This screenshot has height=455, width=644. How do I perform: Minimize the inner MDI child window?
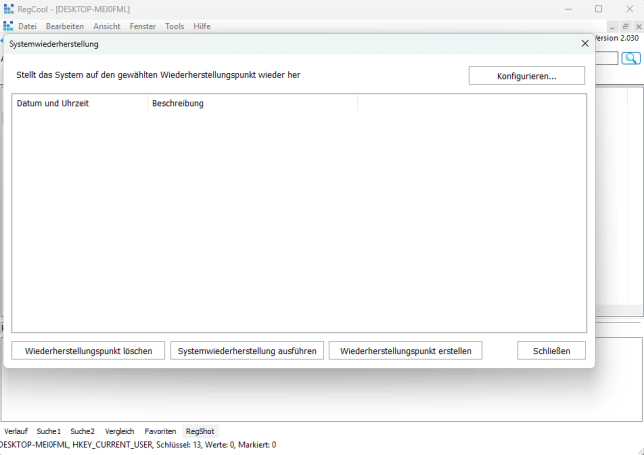click(x=612, y=26)
